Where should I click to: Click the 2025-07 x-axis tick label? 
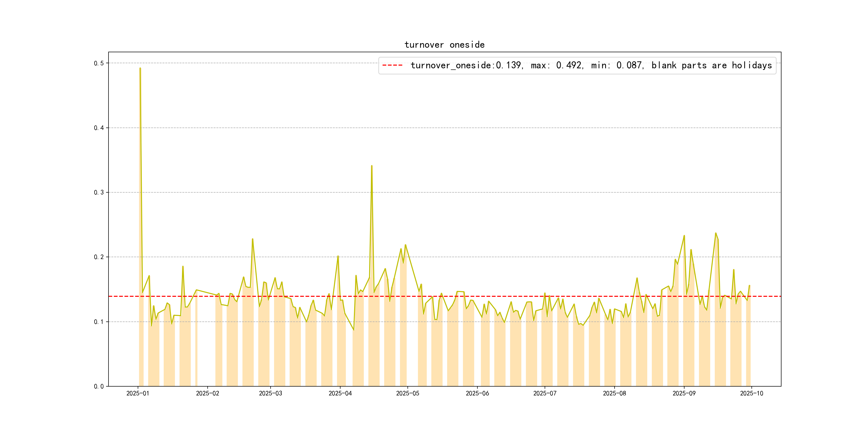(545, 393)
